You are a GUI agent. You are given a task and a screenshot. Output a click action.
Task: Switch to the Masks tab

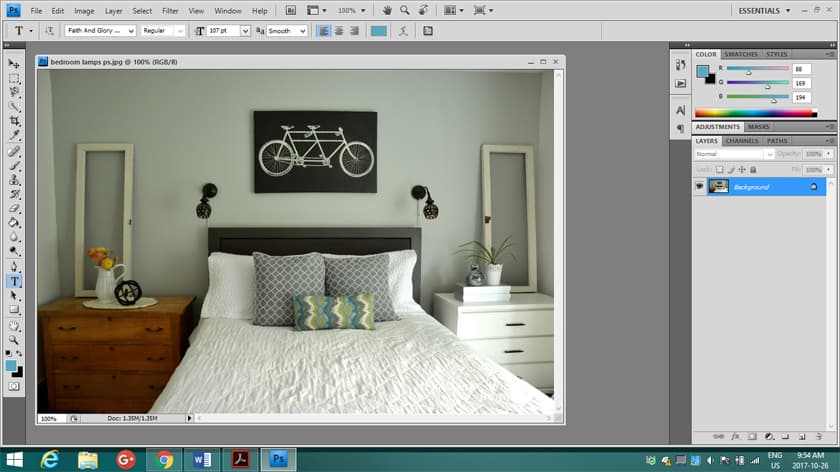759,127
